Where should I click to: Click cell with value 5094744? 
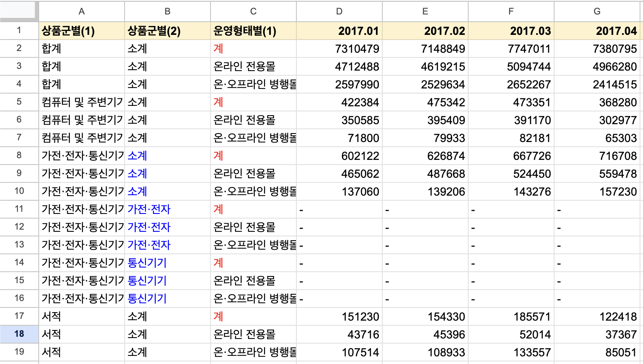(511, 66)
